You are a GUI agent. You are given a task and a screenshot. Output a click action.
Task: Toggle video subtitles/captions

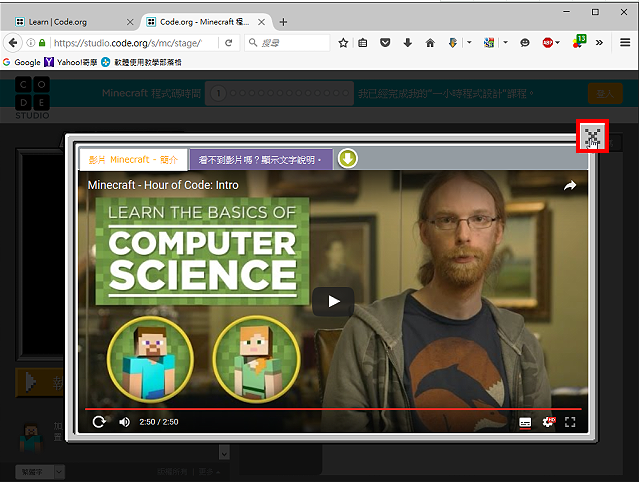[x=525, y=422]
